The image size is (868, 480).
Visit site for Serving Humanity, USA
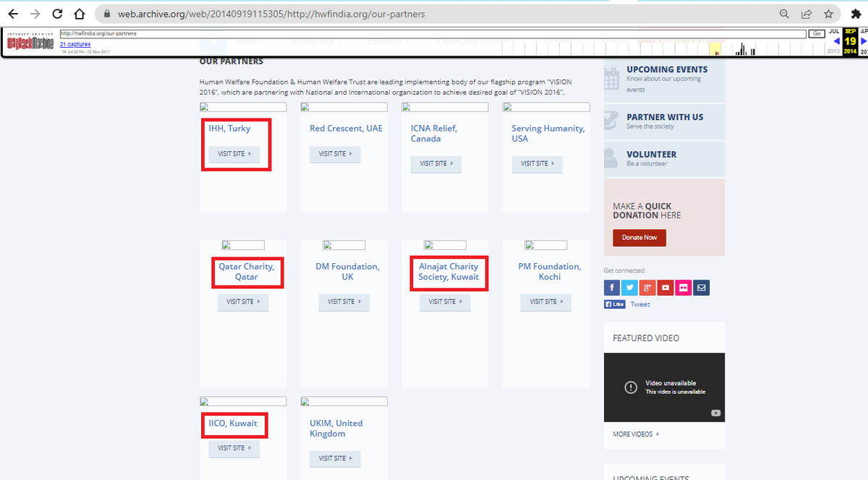click(x=537, y=163)
